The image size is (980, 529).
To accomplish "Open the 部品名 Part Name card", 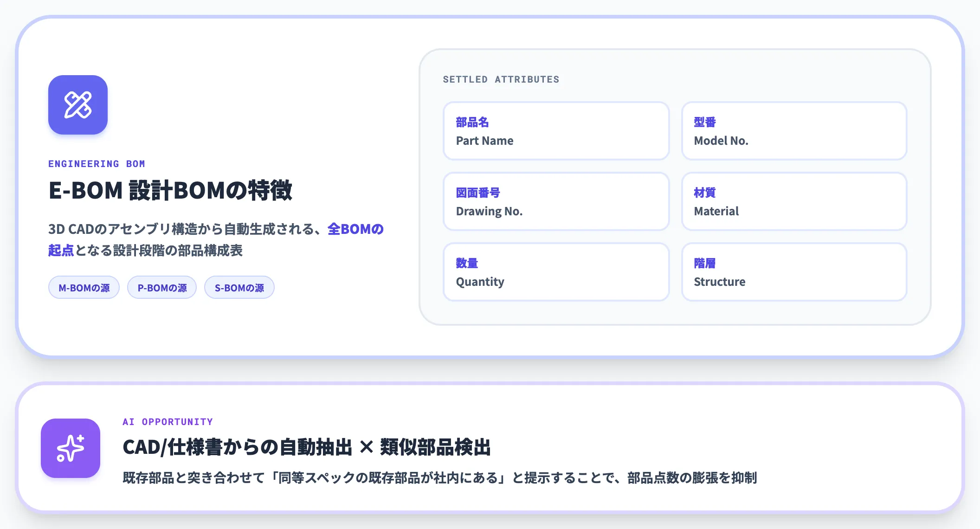I will pyautogui.click(x=556, y=131).
